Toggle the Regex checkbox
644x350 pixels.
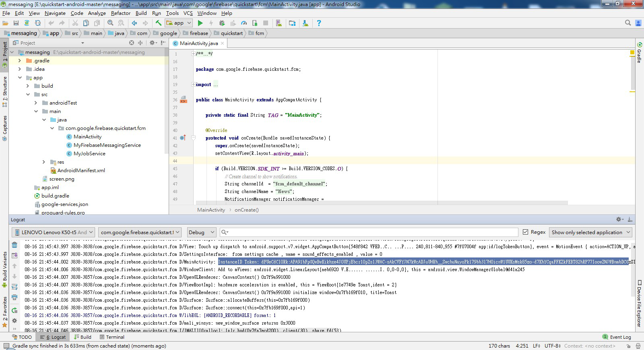coord(525,232)
